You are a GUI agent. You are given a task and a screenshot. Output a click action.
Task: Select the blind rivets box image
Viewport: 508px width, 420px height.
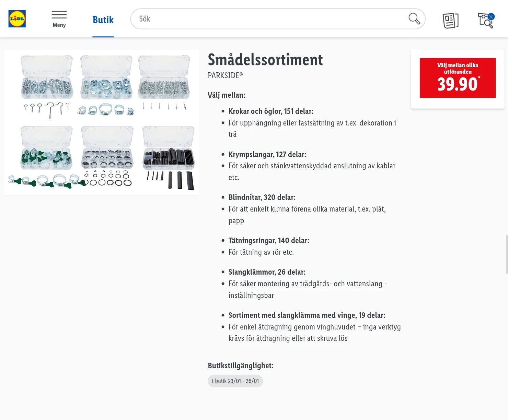[164, 84]
